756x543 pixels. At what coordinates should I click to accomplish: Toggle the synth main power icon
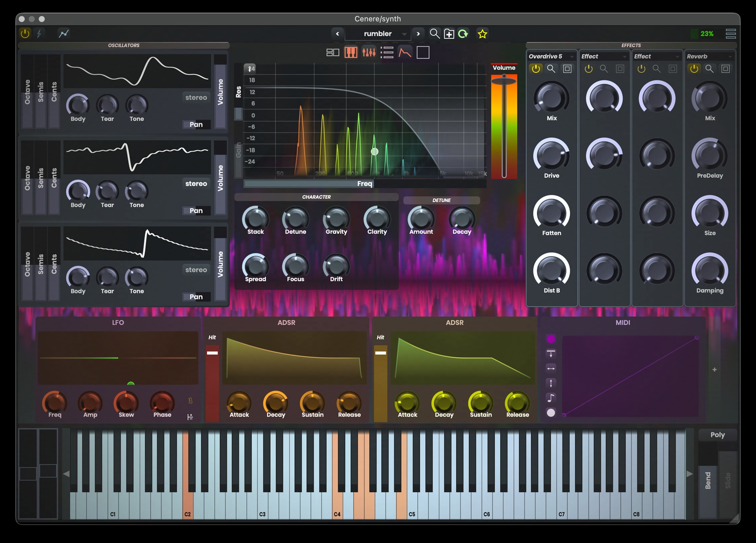tap(25, 33)
